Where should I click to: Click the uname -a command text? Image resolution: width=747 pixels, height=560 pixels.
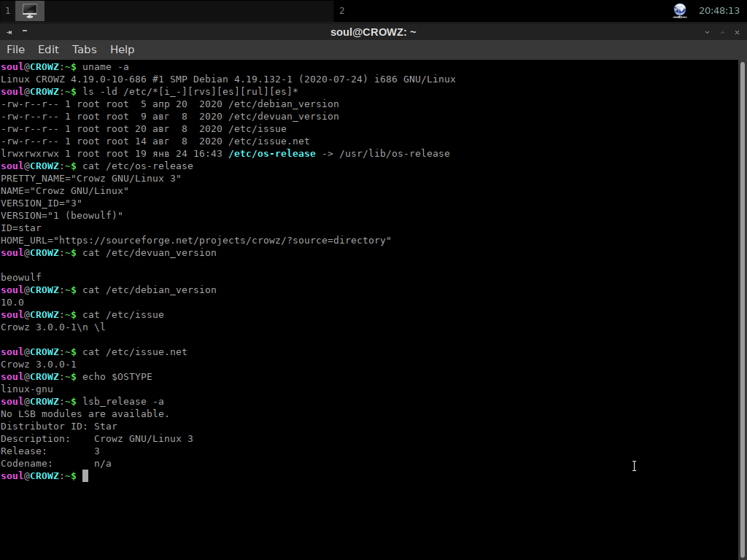pyautogui.click(x=106, y=67)
